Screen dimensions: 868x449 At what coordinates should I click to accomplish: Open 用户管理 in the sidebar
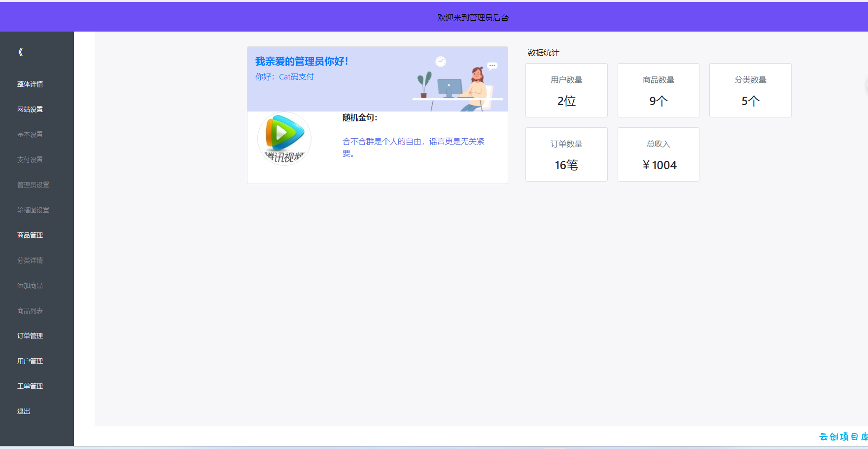30,361
